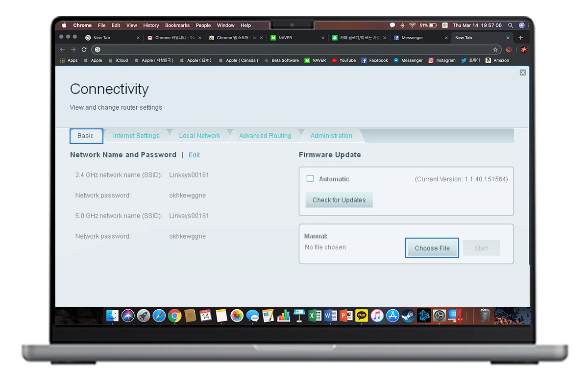The image size is (588, 392).
Task: Open Safari from the dock
Action: pos(159,316)
